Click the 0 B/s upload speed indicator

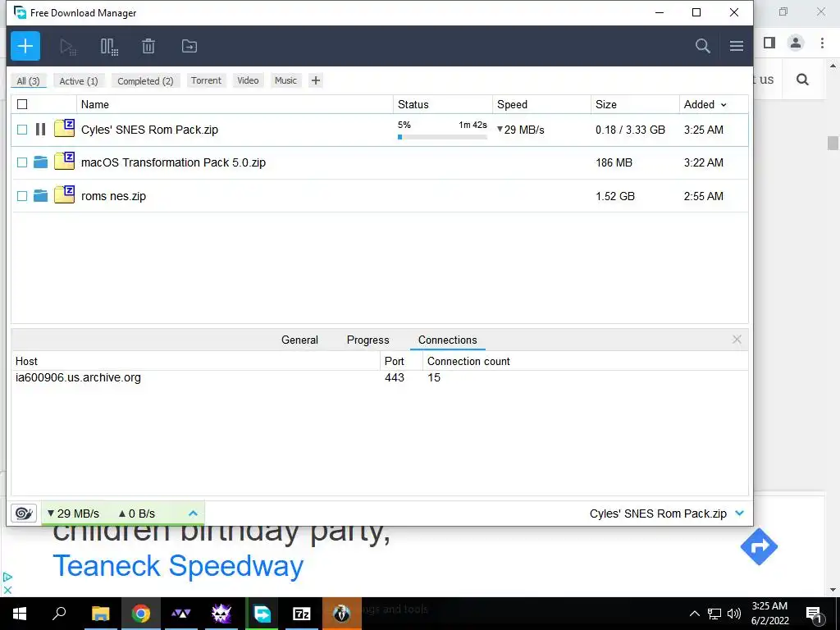(137, 514)
